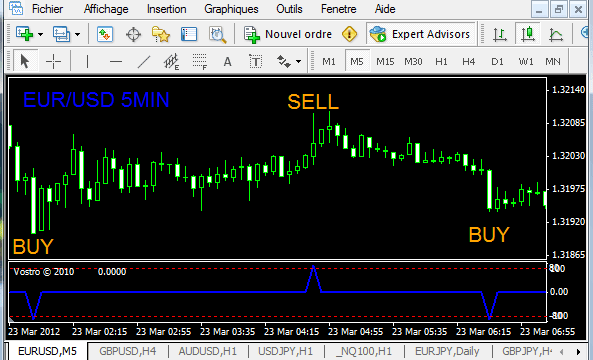Click the EUR/USD 5MIN chart label

coord(96,100)
